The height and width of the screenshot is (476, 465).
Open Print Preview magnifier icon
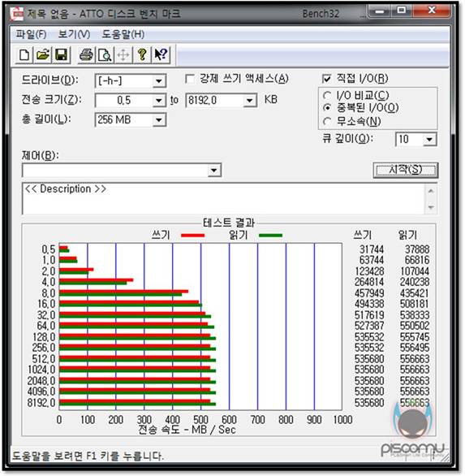[x=105, y=55]
